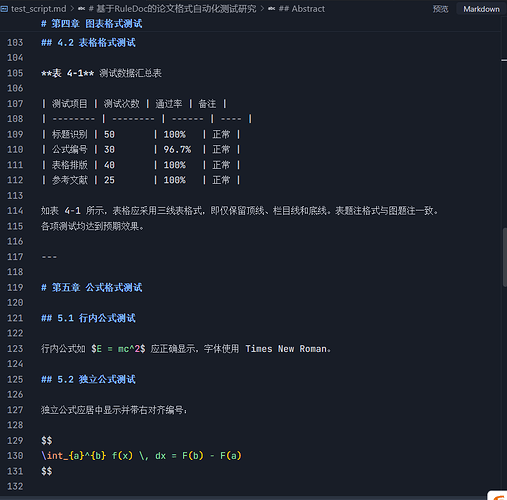Click table header cell 通过率

169,104
